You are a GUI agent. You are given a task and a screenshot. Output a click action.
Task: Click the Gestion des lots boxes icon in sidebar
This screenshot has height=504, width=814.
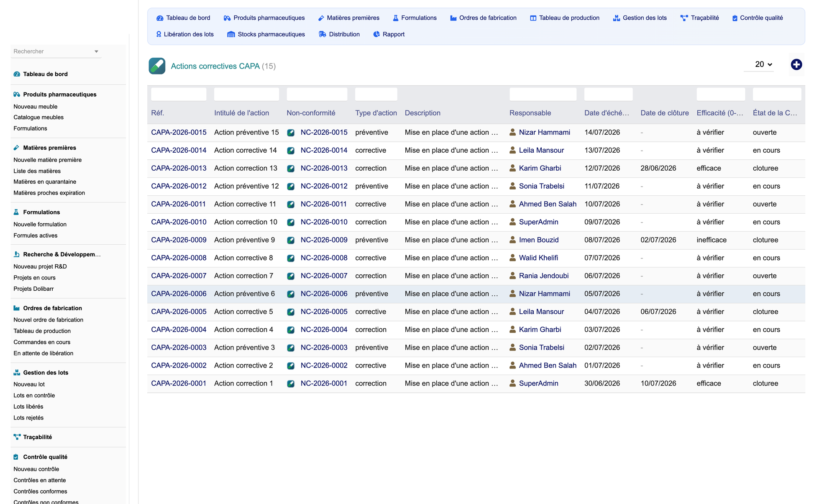17,373
